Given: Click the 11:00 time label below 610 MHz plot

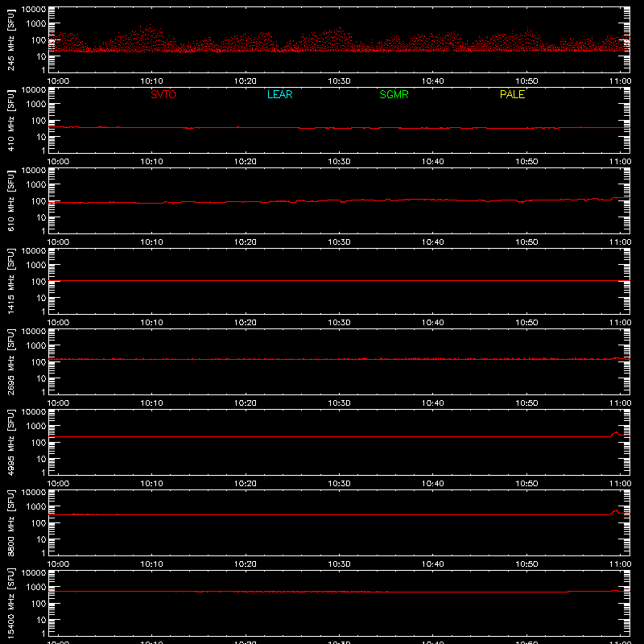Looking at the screenshot, I should click(x=620, y=242).
